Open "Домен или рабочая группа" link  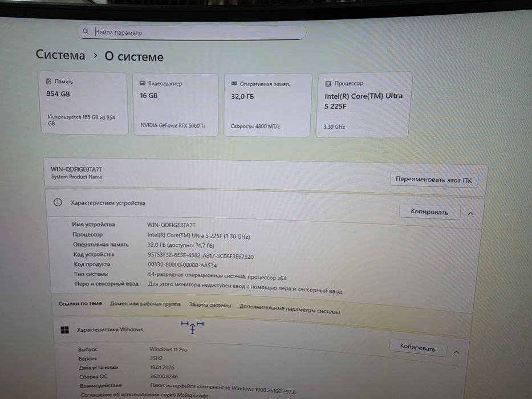(x=145, y=304)
